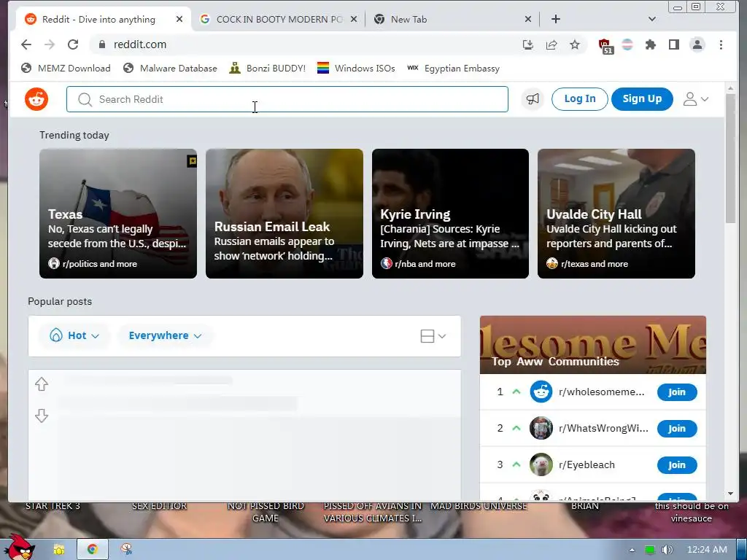Click the browser forward arrow

(50, 44)
